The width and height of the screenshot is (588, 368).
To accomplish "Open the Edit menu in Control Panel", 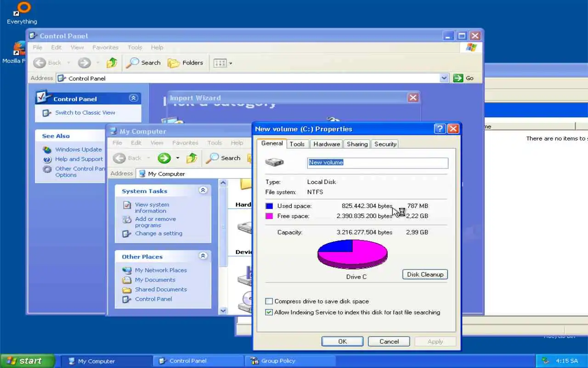I will [56, 47].
